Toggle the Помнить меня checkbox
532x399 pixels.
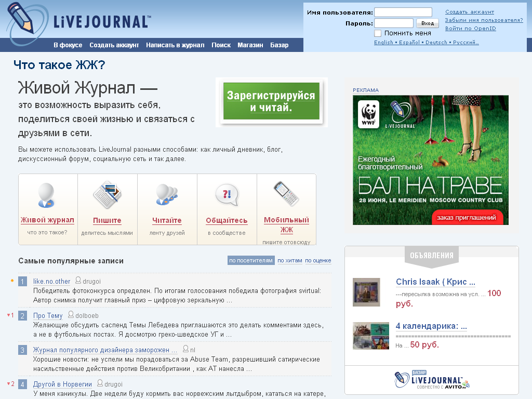378,33
